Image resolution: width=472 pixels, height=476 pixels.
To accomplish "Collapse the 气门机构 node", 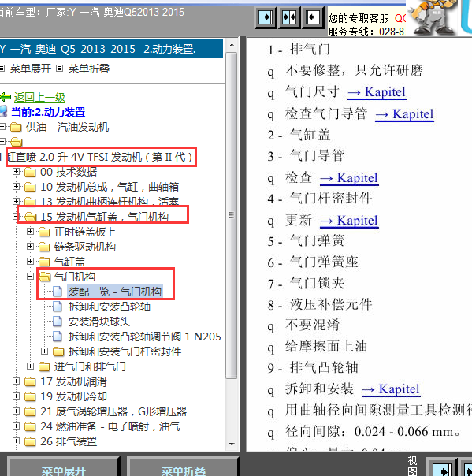I will [30, 277].
